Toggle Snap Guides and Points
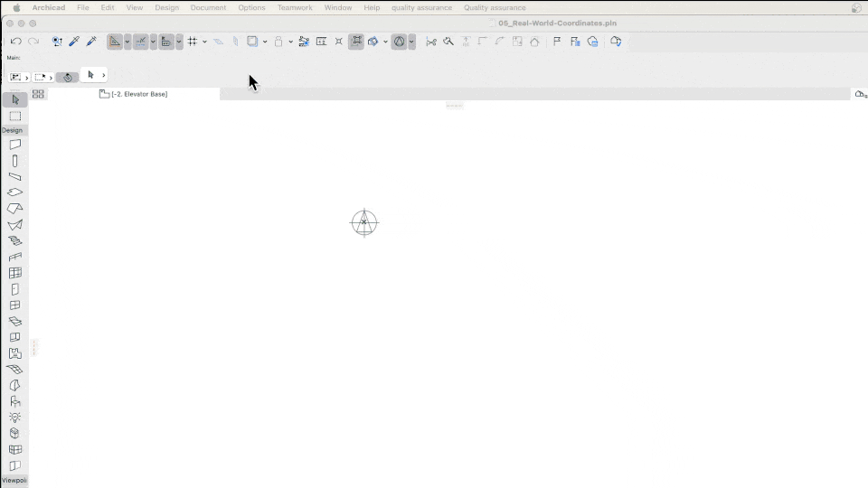 click(x=141, y=42)
